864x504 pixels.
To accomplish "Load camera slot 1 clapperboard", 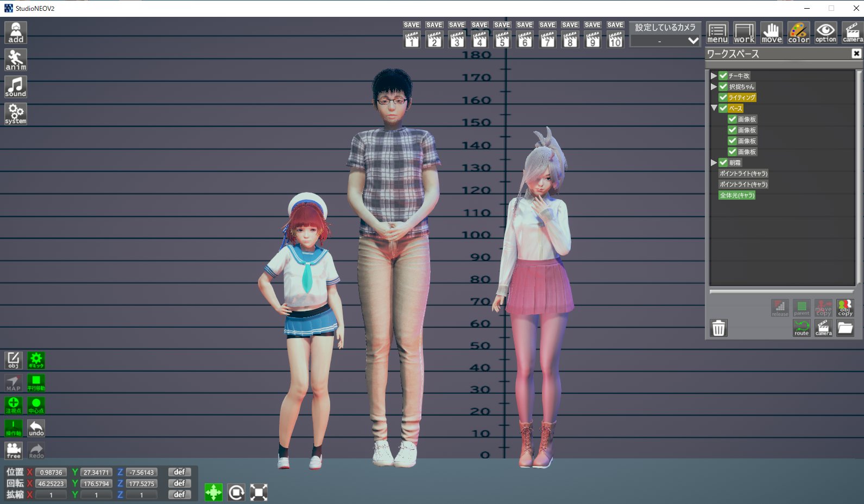I will (412, 40).
